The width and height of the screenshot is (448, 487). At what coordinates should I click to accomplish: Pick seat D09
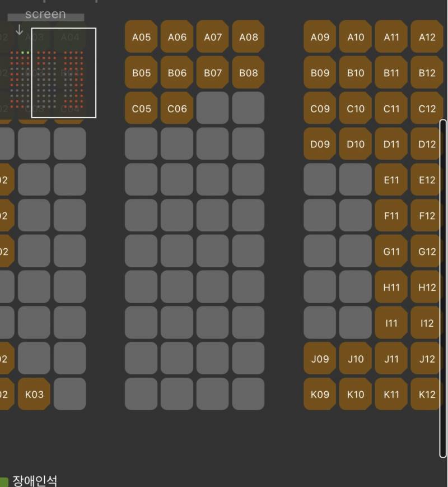(x=320, y=144)
